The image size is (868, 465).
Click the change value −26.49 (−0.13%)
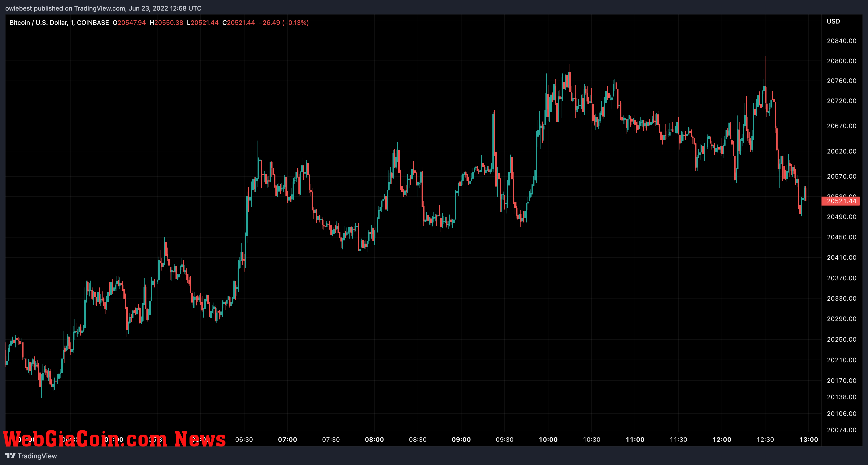click(284, 22)
